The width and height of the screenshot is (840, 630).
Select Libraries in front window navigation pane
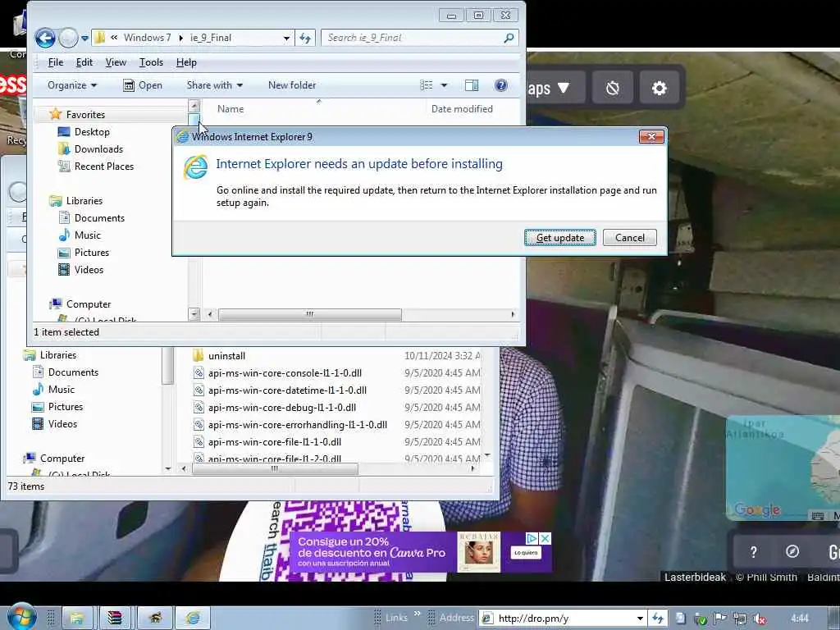(84, 201)
